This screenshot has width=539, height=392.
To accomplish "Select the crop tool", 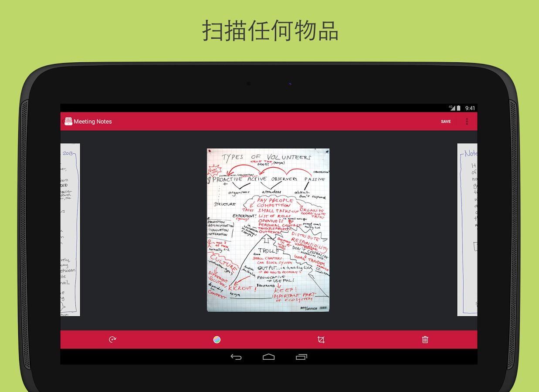I will 321,340.
